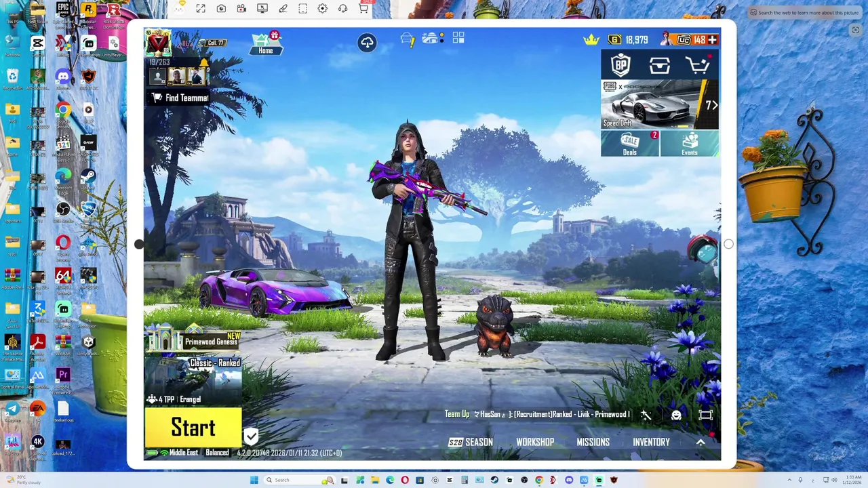The height and width of the screenshot is (488, 868).
Task: Open the WORKSHOP tab
Action: (535, 442)
